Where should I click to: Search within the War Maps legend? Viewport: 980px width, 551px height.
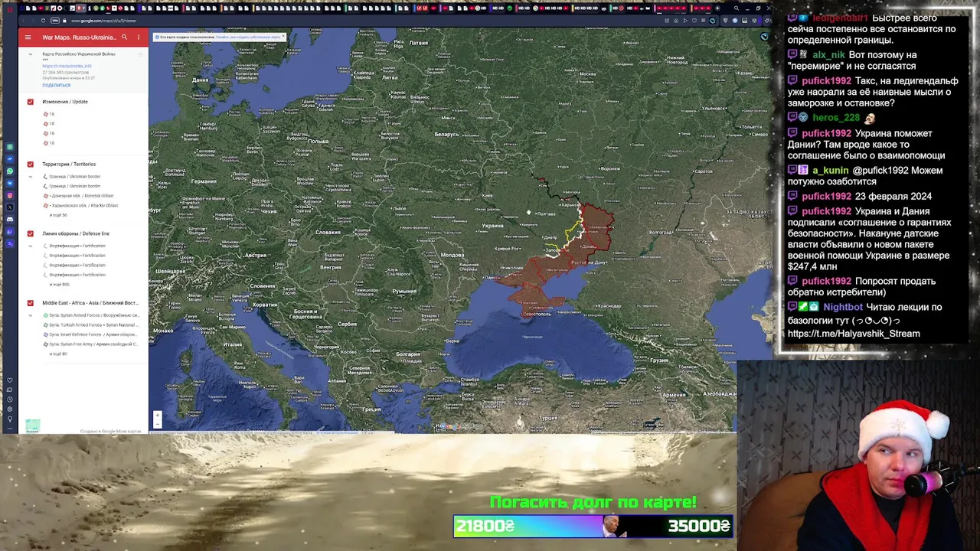(x=124, y=37)
